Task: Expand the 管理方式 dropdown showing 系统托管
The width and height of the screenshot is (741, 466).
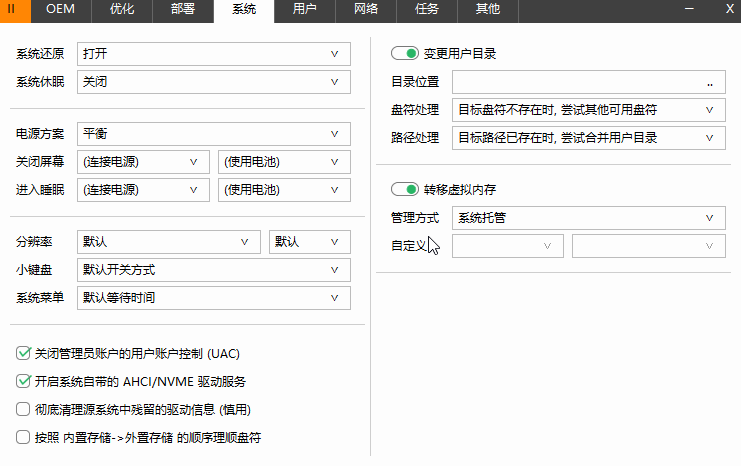Action: coord(588,217)
